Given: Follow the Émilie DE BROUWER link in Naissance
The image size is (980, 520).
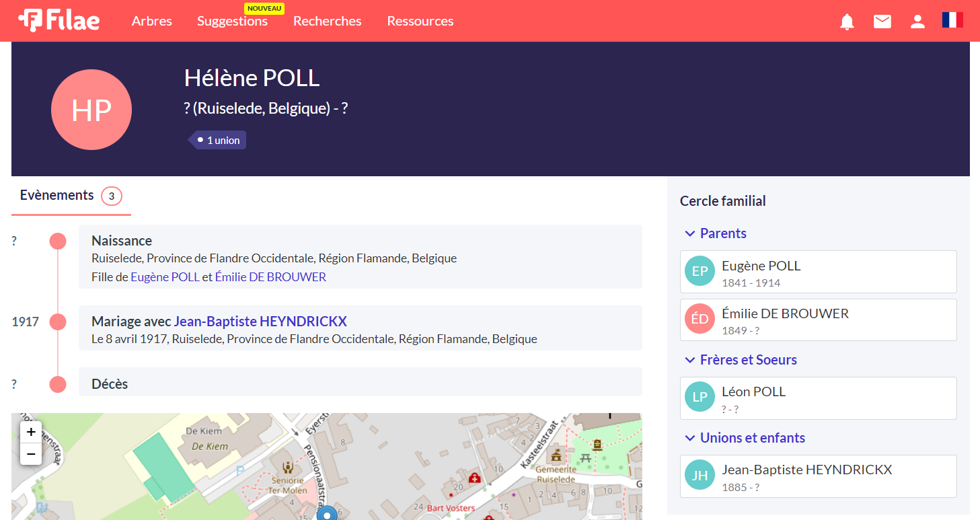Looking at the screenshot, I should (270, 277).
